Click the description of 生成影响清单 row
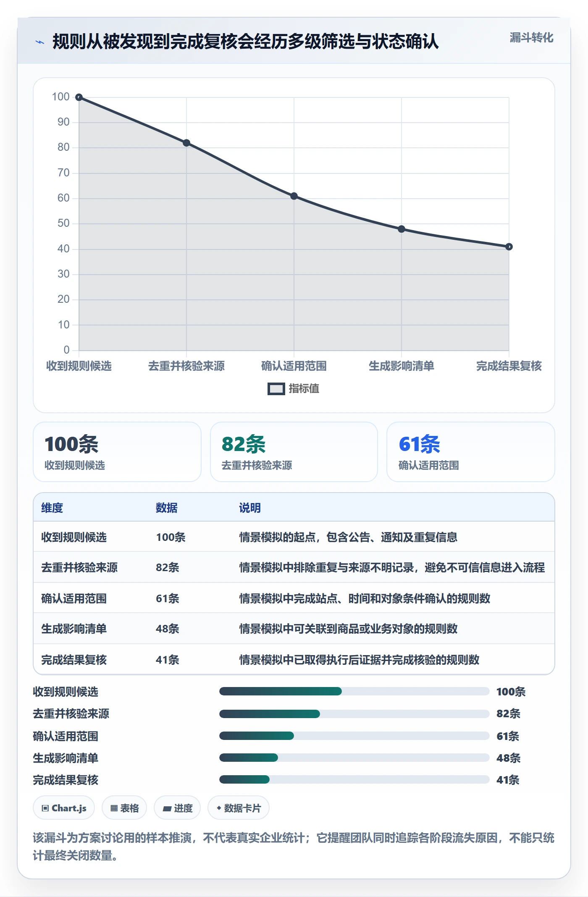 pyautogui.click(x=348, y=629)
